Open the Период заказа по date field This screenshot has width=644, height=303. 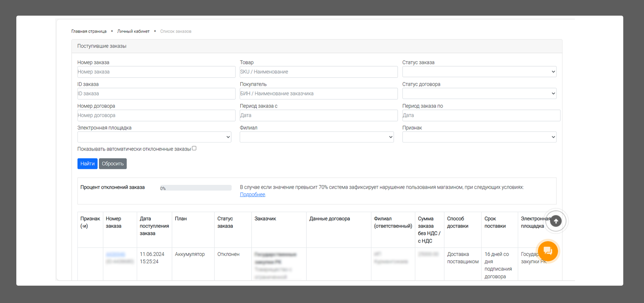tap(481, 115)
